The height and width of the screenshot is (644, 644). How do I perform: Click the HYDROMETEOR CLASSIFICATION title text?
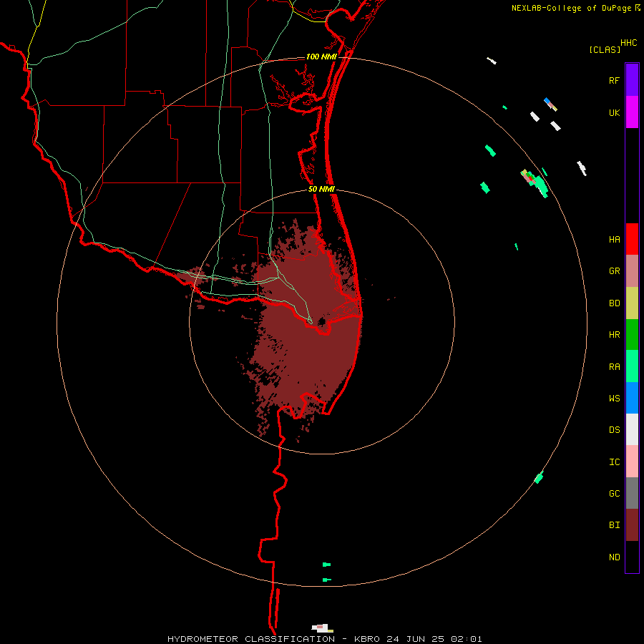coord(251,639)
